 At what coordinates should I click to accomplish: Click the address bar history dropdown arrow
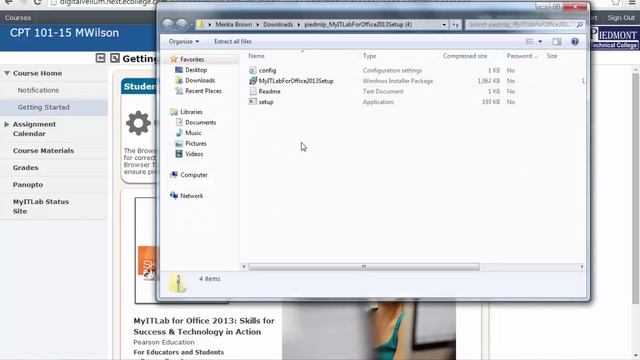[x=444, y=25]
